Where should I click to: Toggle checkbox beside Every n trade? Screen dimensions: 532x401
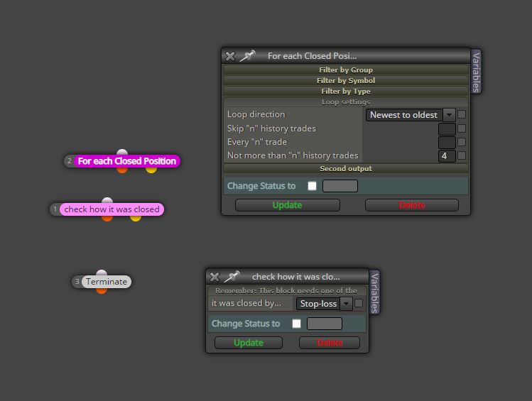pyautogui.click(x=462, y=142)
